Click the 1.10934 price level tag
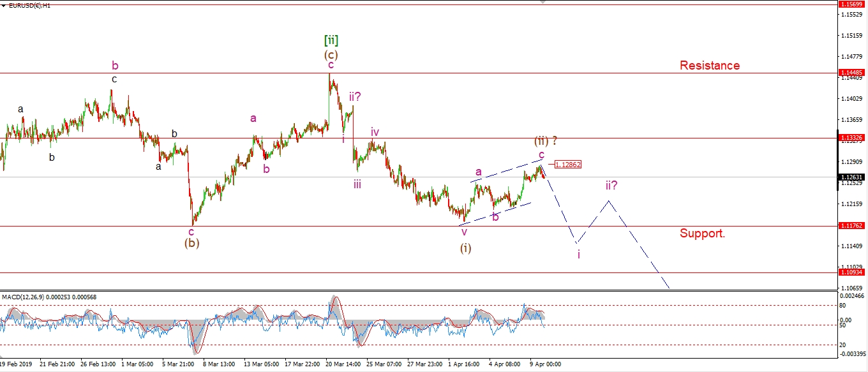This screenshot has width=868, height=372. pos(851,272)
